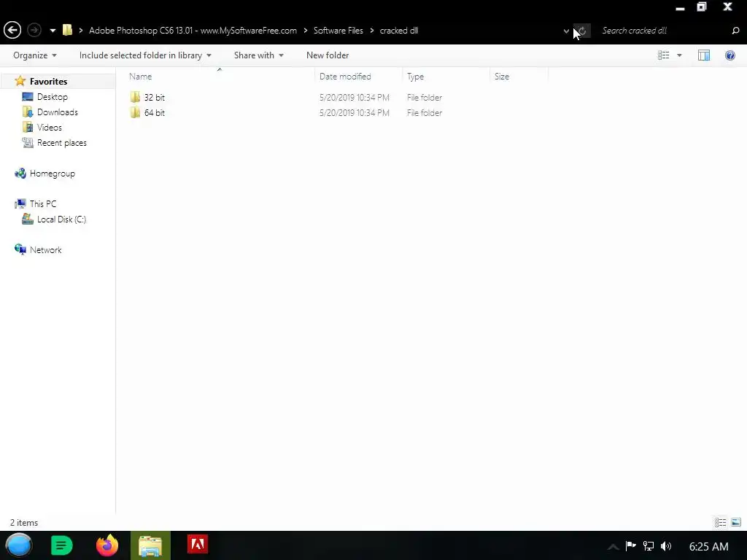Open the Organize menu

pyautogui.click(x=35, y=55)
